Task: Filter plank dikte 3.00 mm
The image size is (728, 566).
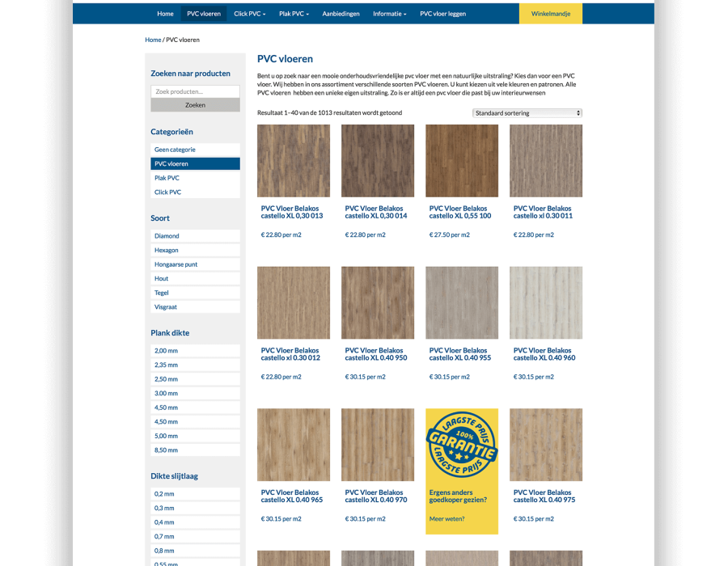Action: pos(195,393)
